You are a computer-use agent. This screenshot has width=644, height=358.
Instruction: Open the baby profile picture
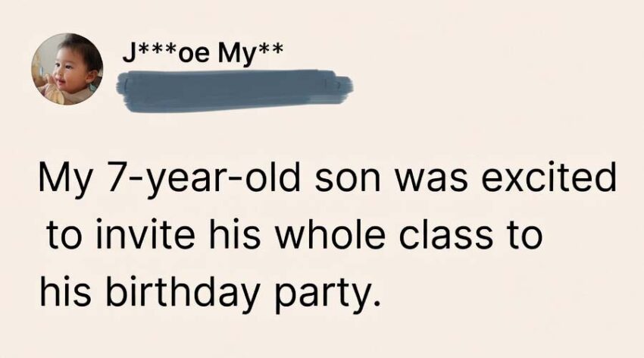point(66,69)
